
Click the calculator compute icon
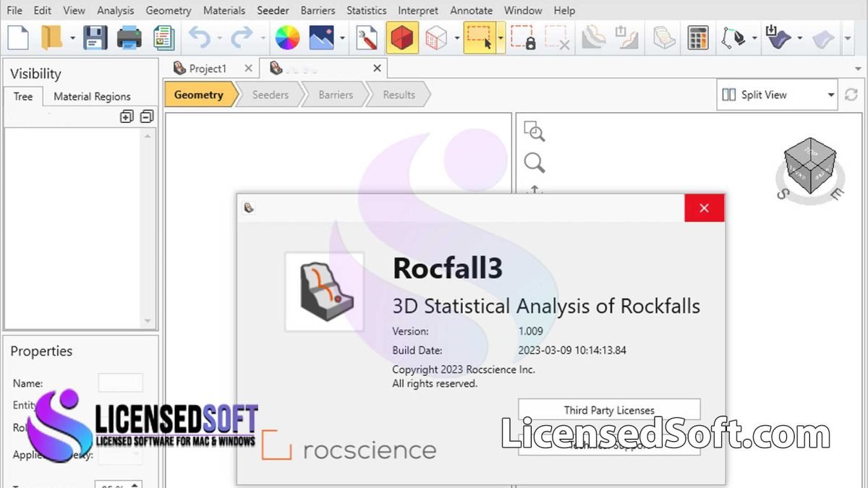698,38
